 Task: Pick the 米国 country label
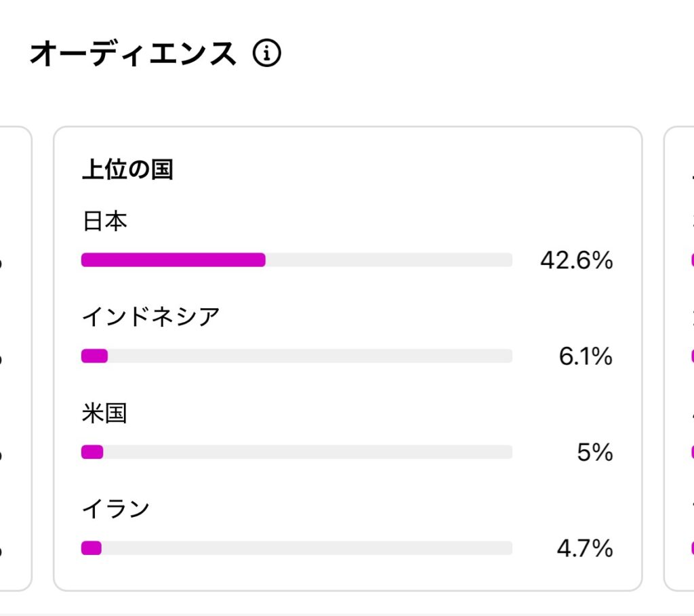[x=104, y=413]
